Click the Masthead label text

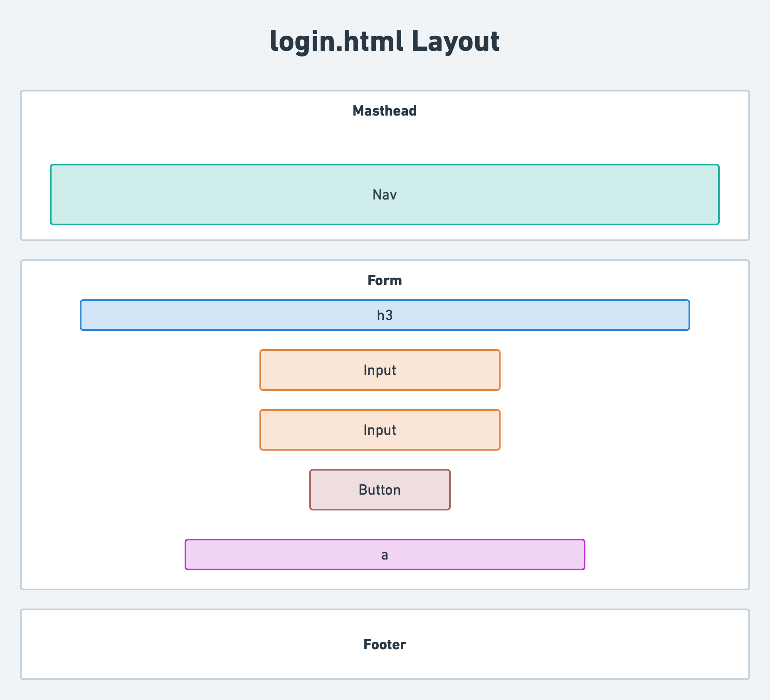(385, 111)
